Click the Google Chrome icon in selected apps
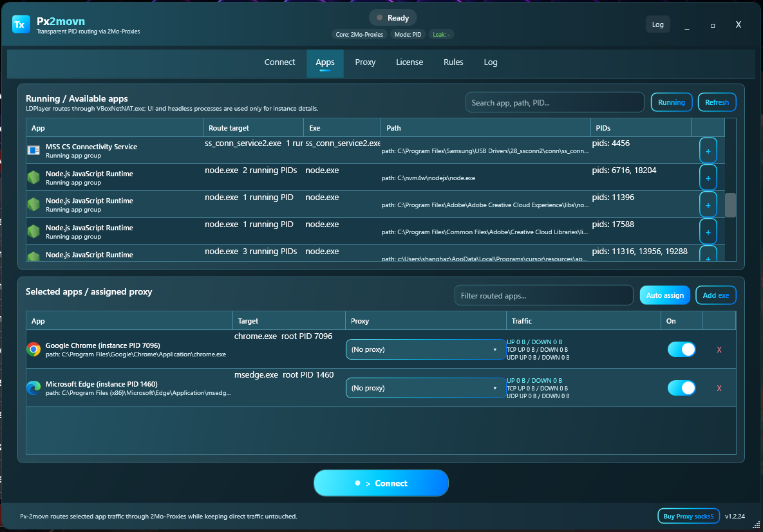The width and height of the screenshot is (763, 532). click(33, 349)
